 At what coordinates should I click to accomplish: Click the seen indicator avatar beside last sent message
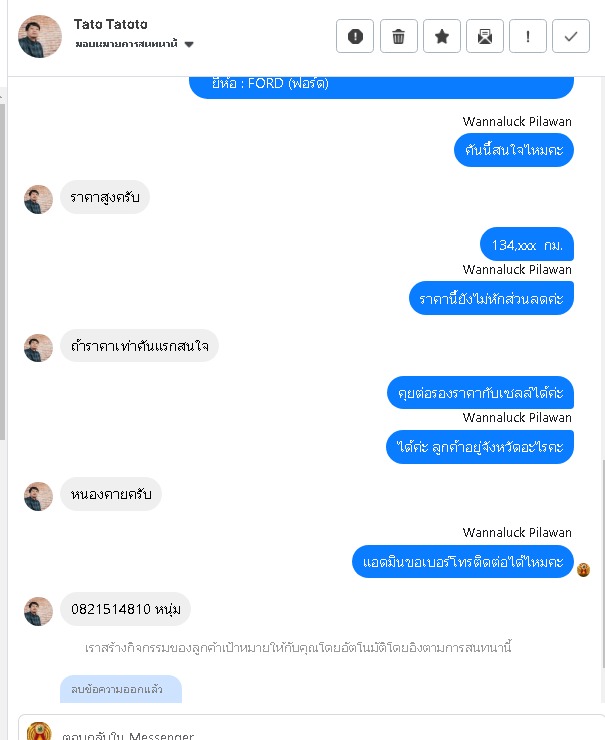point(583,570)
